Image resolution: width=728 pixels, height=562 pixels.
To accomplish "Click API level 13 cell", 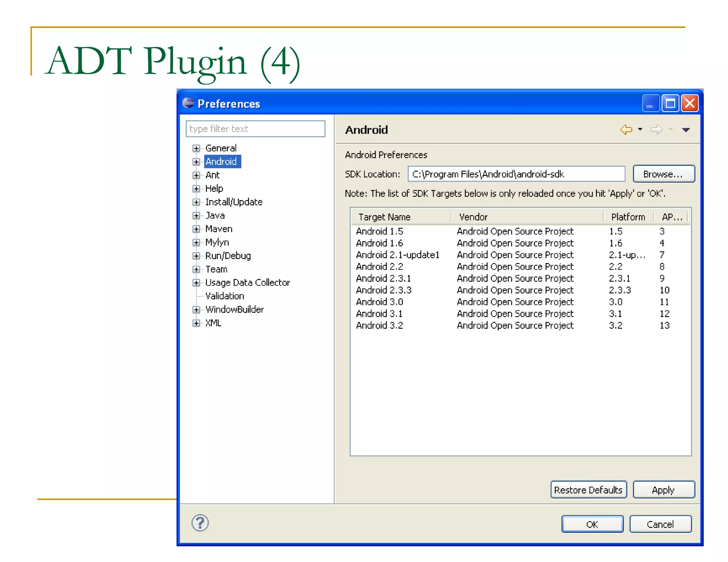I will coord(664,325).
